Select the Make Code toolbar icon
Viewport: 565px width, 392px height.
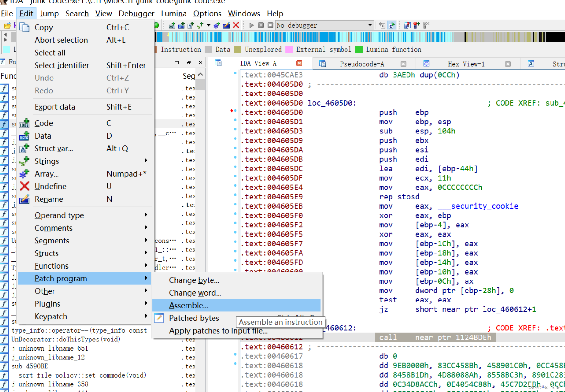coord(172,25)
